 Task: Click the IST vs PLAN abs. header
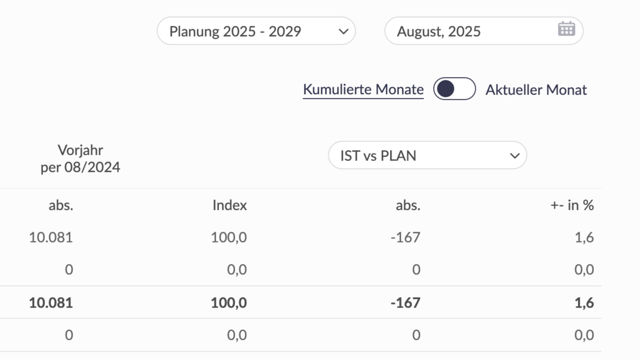pos(408,205)
